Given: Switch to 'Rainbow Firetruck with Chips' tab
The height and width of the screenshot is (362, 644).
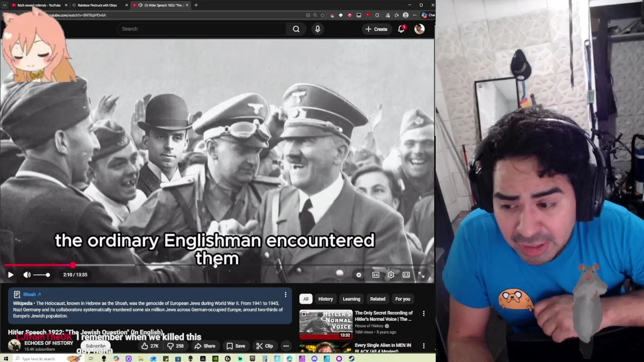Looking at the screenshot, I should coord(98,5).
